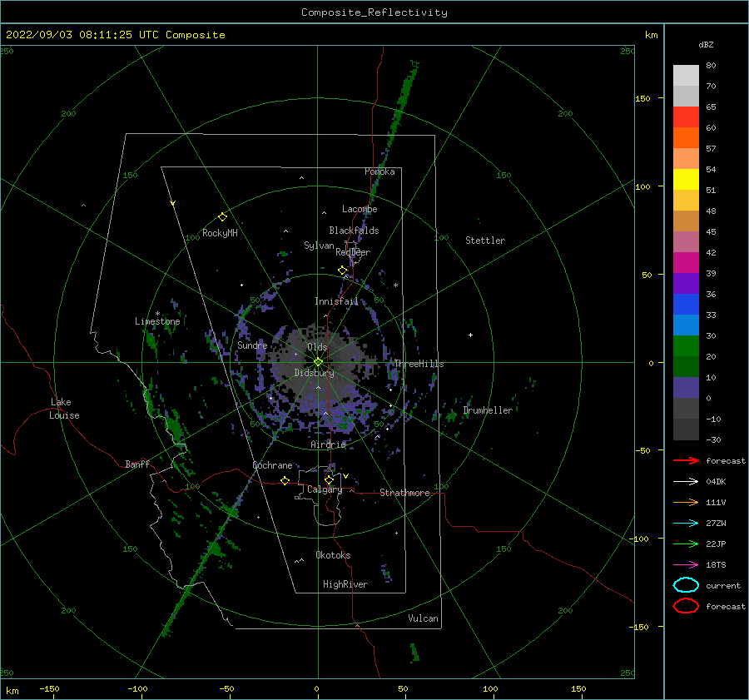
Task: Select the Blackfalds city label
Action: coord(354,231)
